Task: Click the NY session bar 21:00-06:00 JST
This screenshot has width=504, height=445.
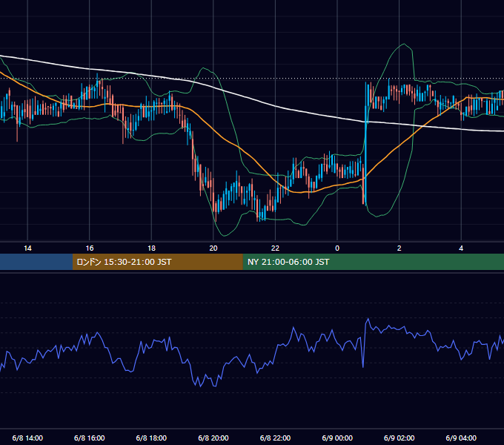Action: click(x=373, y=262)
